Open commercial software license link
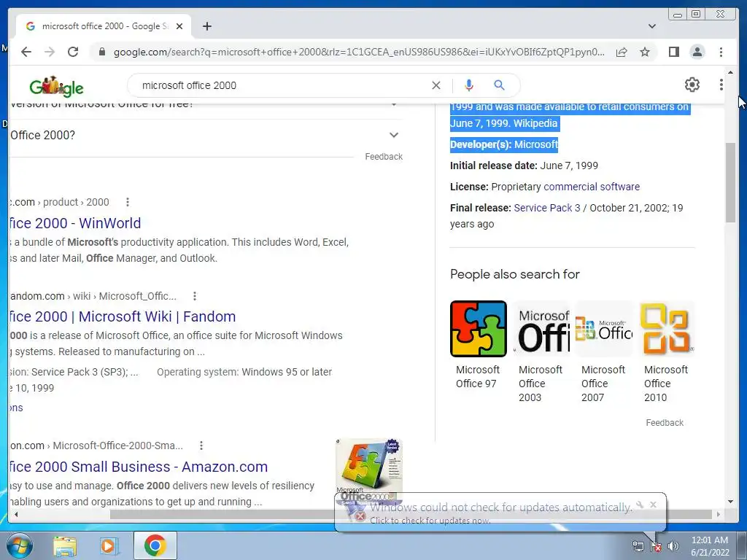 [x=591, y=187]
